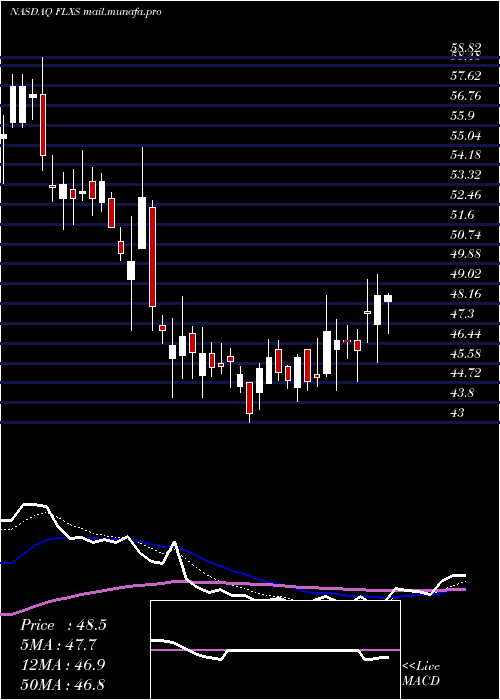Click the 45.58 price label
The height and width of the screenshot is (700, 500).
[466, 353]
